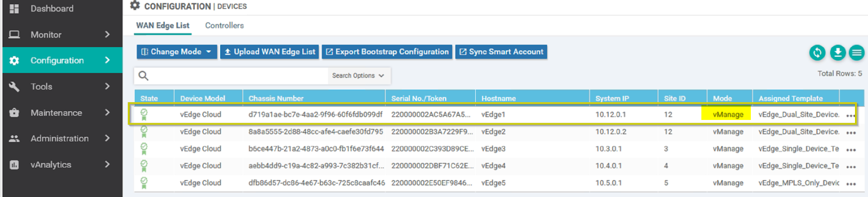Click highlighted vManage mode cell for vEdge1
Viewport: 868px width, 197px height.
click(728, 115)
